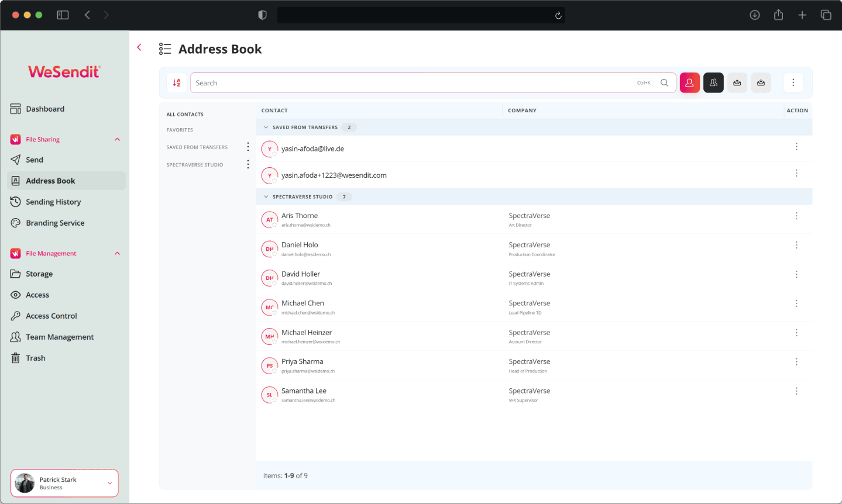Viewport: 842px width, 504px height.
Task: Click the browser share icon
Action: 778,15
